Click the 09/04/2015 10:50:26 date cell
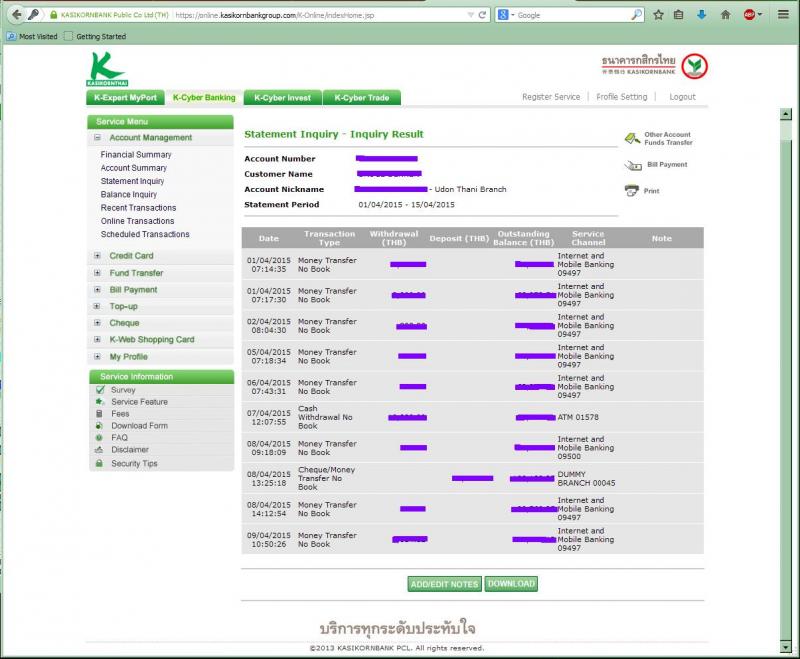 [269, 540]
